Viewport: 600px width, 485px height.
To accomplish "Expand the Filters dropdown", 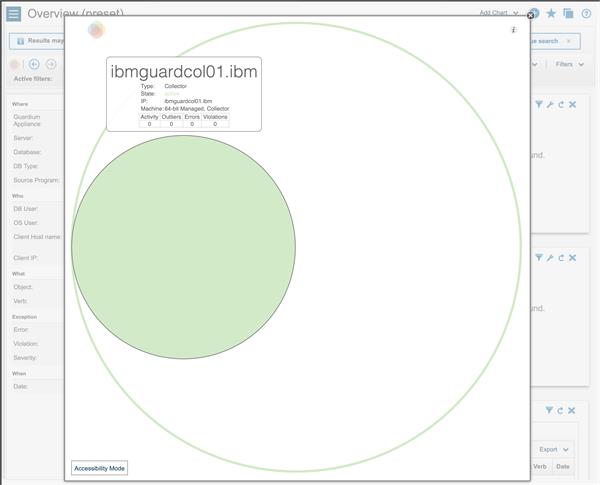I will (x=570, y=64).
